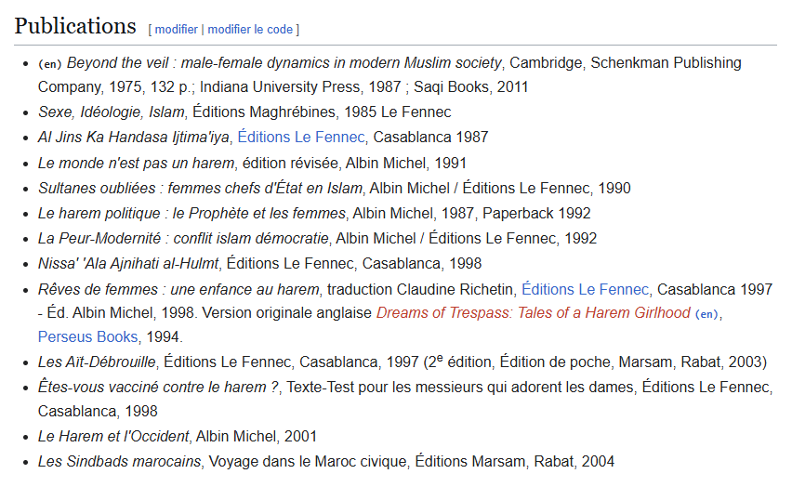Click the Publications section heading
792x488 pixels.
pos(75,26)
